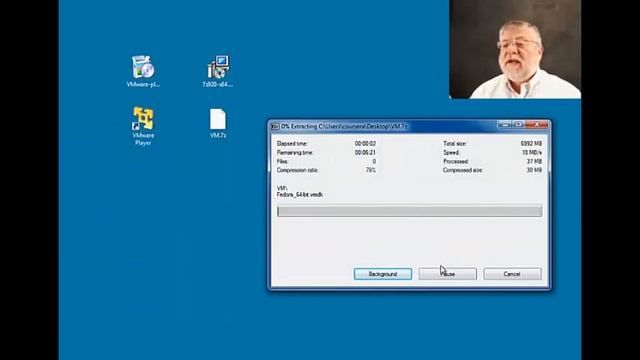The image size is (640, 360).
Task: Click the Fedora_64-bit.vmdk file name text
Action: [300, 195]
